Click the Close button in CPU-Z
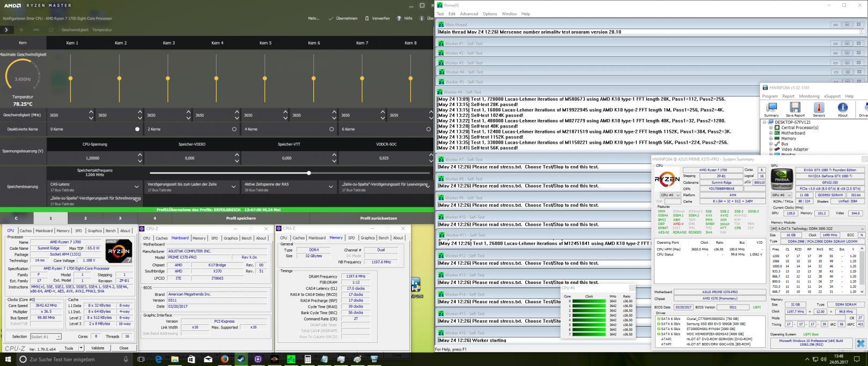868x366 pixels. pyautogui.click(x=123, y=348)
